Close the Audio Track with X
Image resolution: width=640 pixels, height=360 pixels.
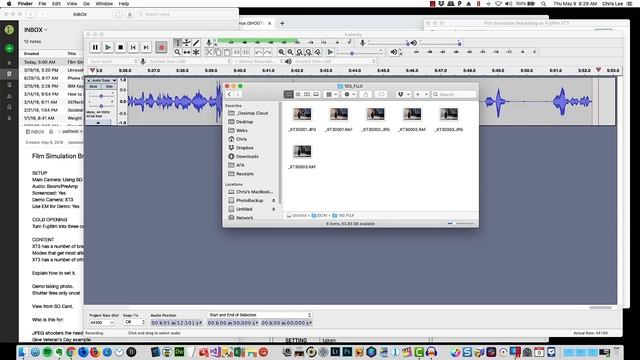click(89, 80)
